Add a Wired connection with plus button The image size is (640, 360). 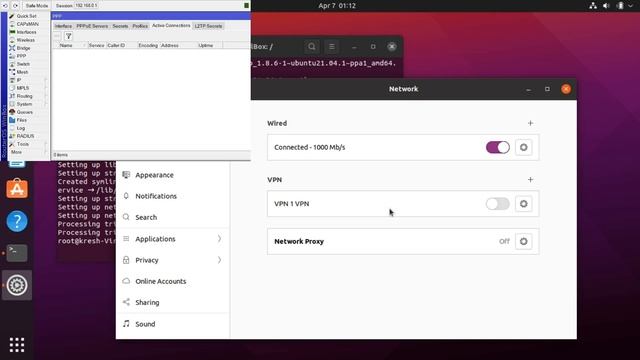pyautogui.click(x=530, y=123)
